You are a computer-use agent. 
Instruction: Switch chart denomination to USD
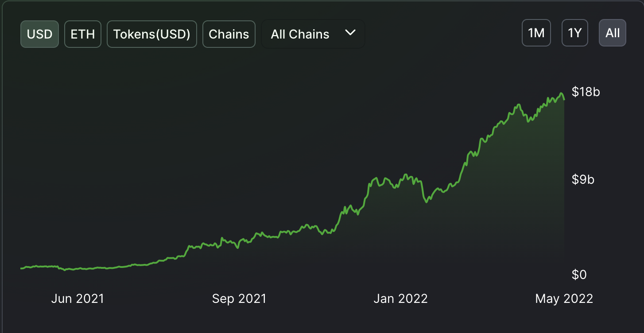[x=39, y=34]
